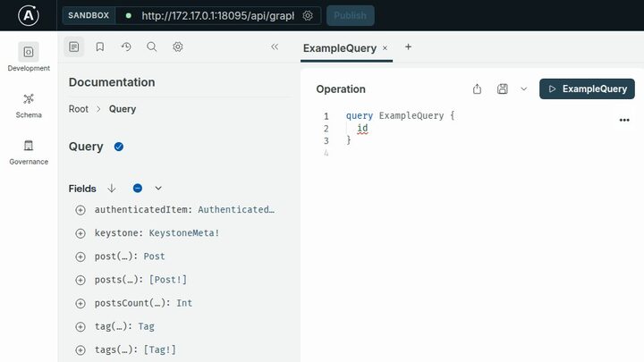644x362 pixels.
Task: Add the postsCount field to query
Action: pyautogui.click(x=80, y=303)
